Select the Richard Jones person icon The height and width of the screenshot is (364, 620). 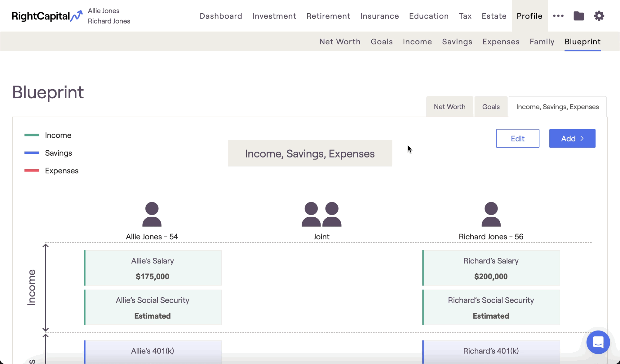(x=491, y=214)
